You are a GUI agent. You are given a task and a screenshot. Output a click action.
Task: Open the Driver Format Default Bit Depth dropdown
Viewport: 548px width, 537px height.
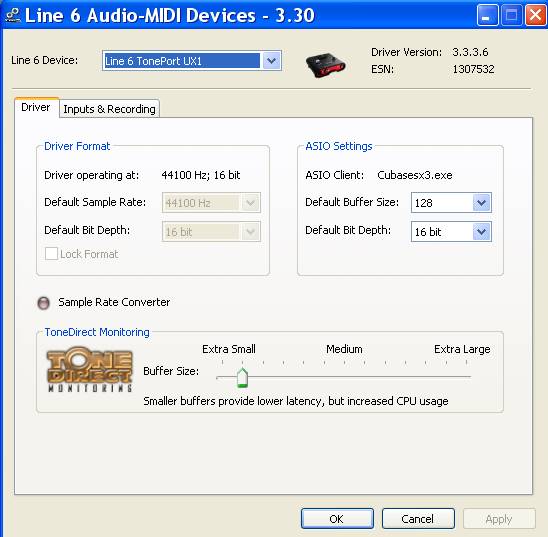(x=211, y=232)
